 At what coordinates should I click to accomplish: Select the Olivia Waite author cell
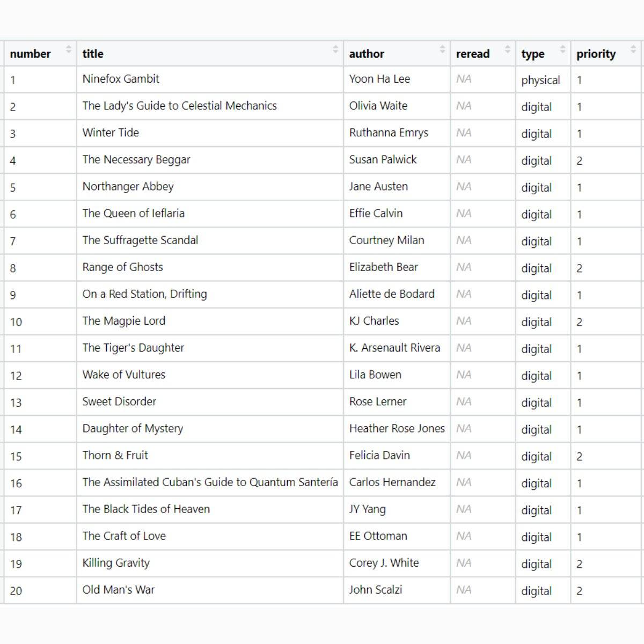[378, 106]
